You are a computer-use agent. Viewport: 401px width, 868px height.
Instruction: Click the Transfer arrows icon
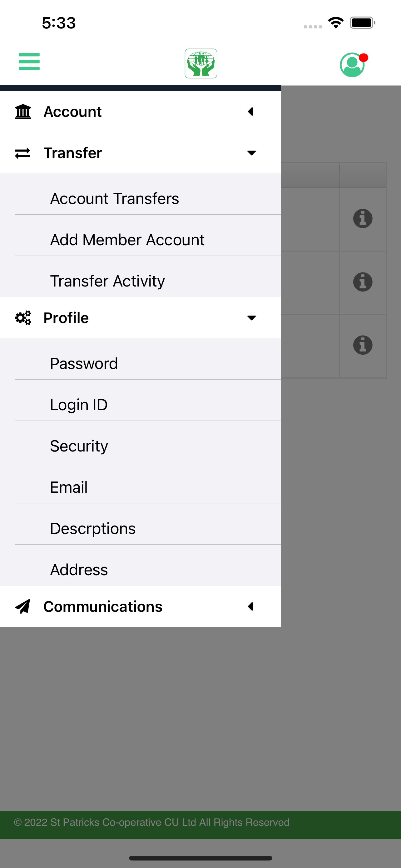click(x=22, y=153)
